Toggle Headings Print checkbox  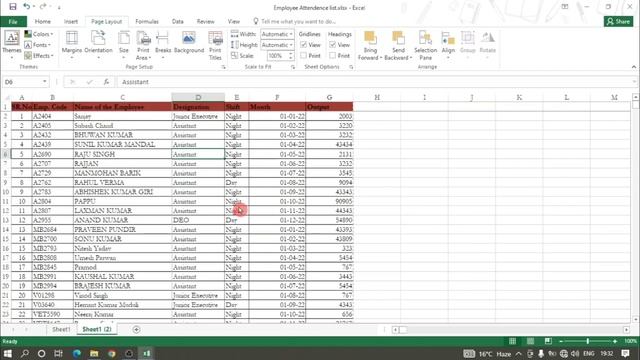pos(333,56)
